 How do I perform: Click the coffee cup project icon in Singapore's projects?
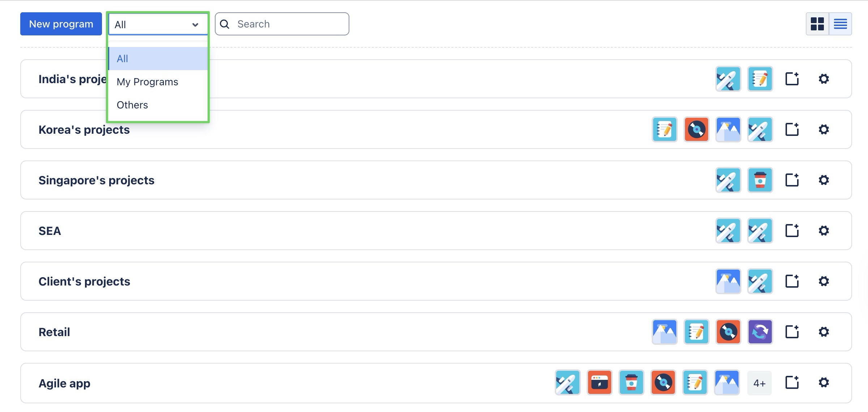pos(760,180)
